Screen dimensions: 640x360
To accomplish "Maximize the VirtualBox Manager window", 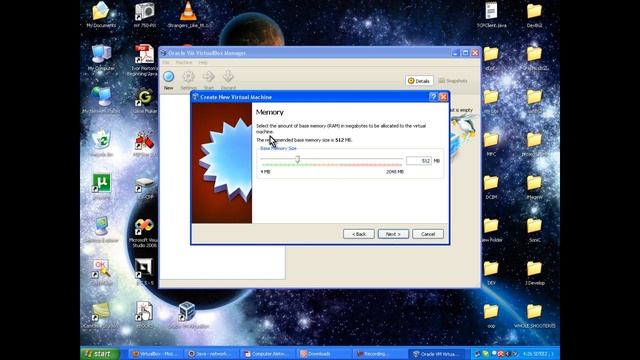I will click(x=465, y=53).
